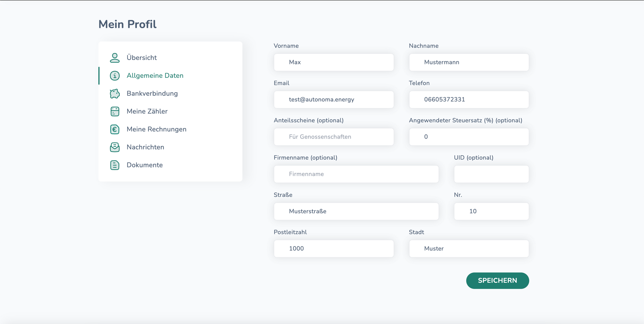The height and width of the screenshot is (324, 644).
Task: Focus the Vorname field containing Max
Action: [334, 62]
